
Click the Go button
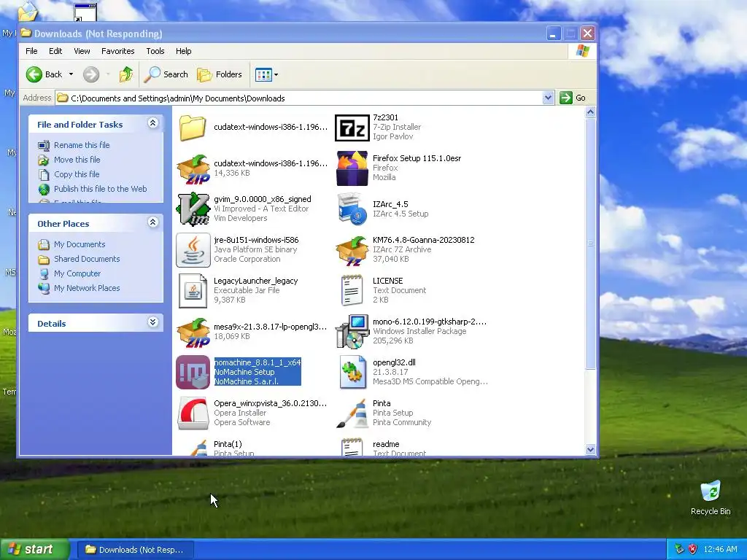pos(573,98)
